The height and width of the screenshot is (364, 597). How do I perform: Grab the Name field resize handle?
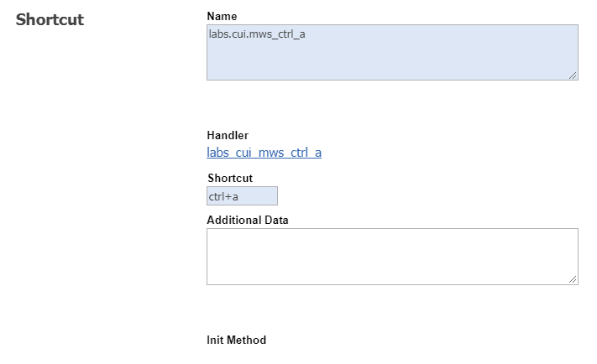coord(573,75)
